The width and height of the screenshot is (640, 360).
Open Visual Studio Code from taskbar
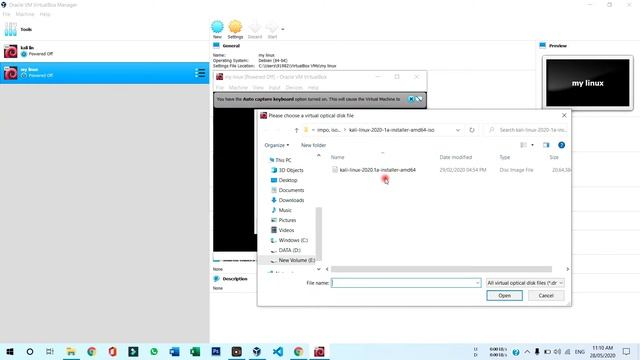click(x=278, y=351)
